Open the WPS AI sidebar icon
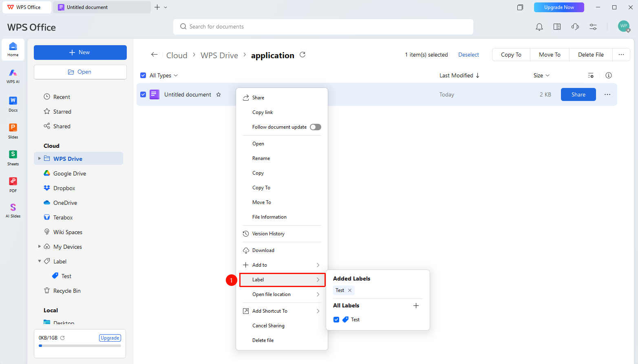Viewport: 638px width, 364px height. coord(13,76)
